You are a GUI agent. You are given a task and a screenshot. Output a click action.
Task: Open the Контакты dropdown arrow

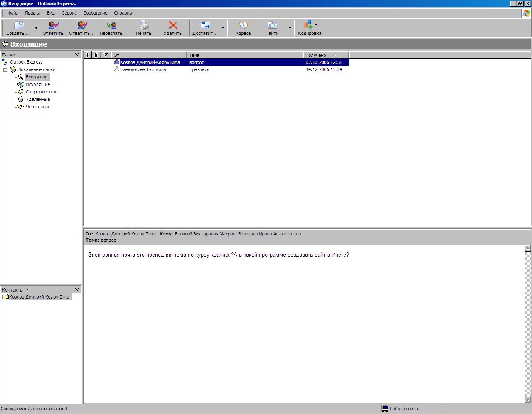click(x=28, y=289)
